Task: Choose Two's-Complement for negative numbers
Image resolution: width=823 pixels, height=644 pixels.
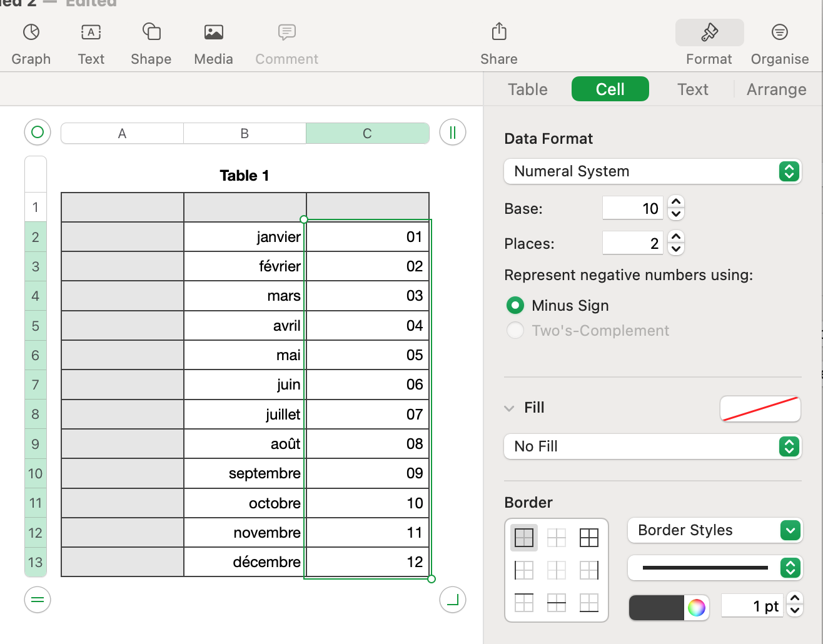Action: [515, 330]
